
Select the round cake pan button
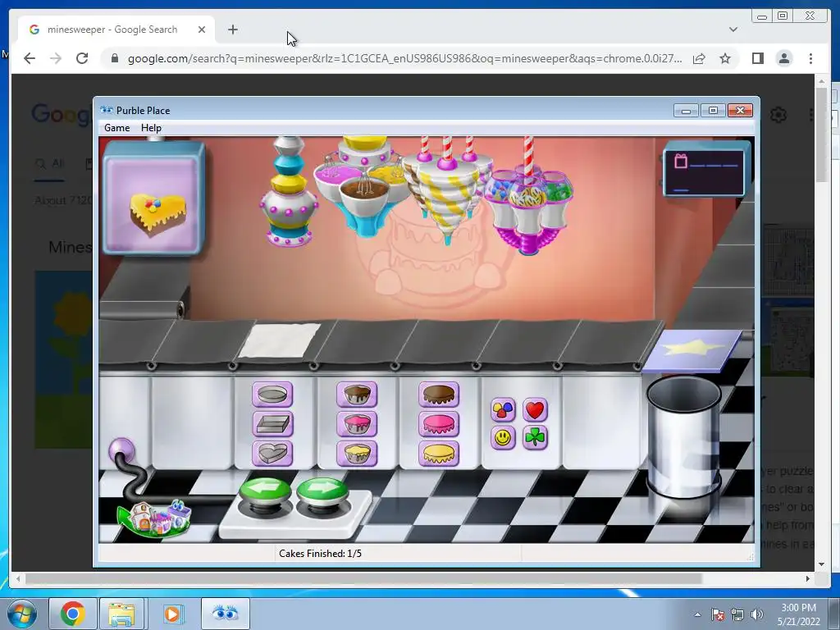point(272,395)
